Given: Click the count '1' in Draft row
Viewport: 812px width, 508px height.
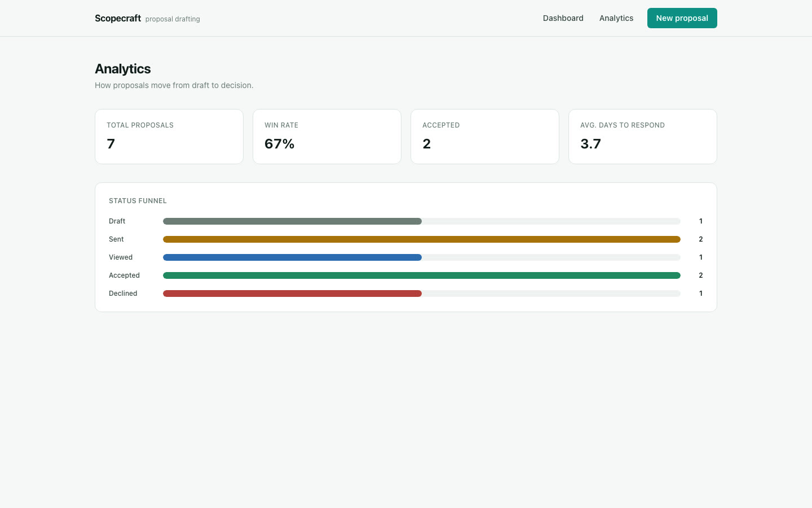Looking at the screenshot, I should click(x=701, y=221).
